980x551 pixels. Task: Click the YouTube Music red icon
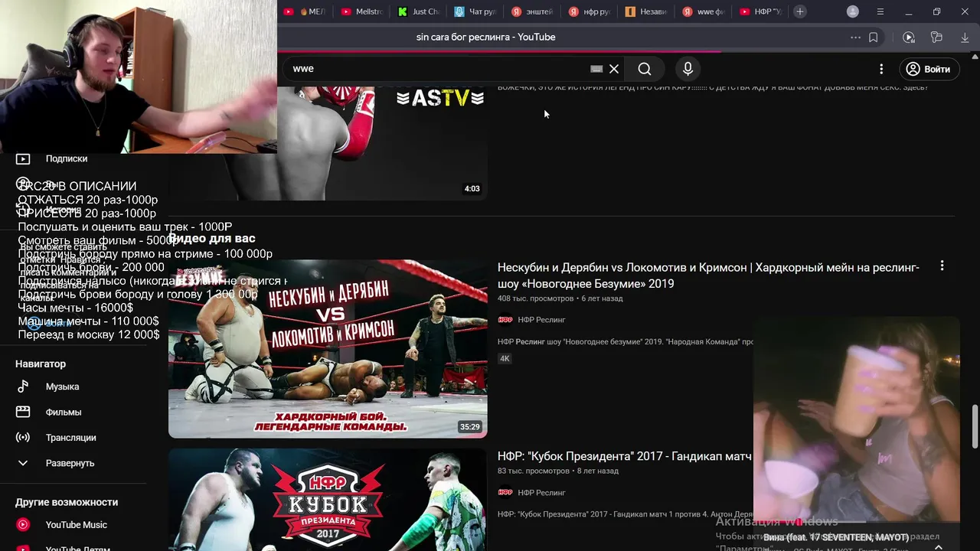pyautogui.click(x=23, y=525)
